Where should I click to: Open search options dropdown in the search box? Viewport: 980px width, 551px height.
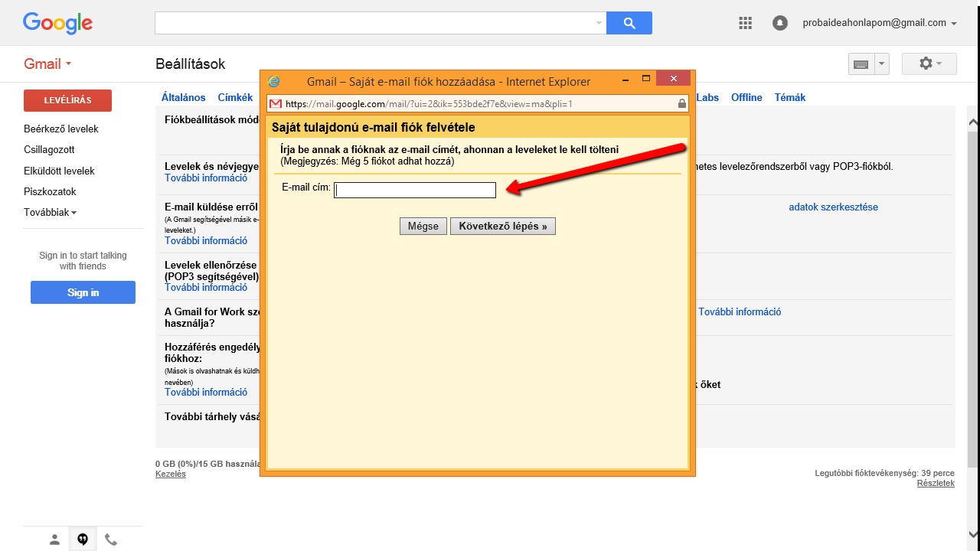point(599,23)
